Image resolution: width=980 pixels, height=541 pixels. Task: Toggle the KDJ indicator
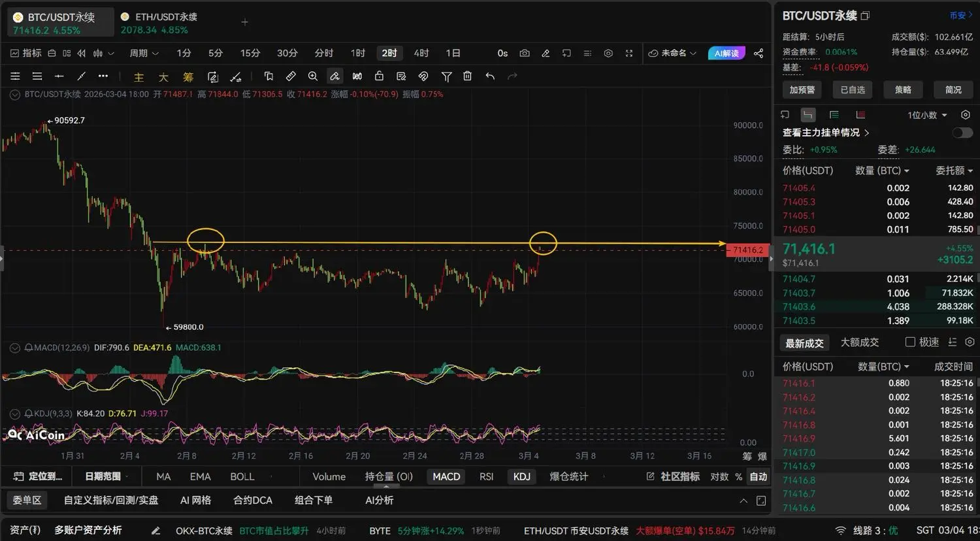click(522, 476)
